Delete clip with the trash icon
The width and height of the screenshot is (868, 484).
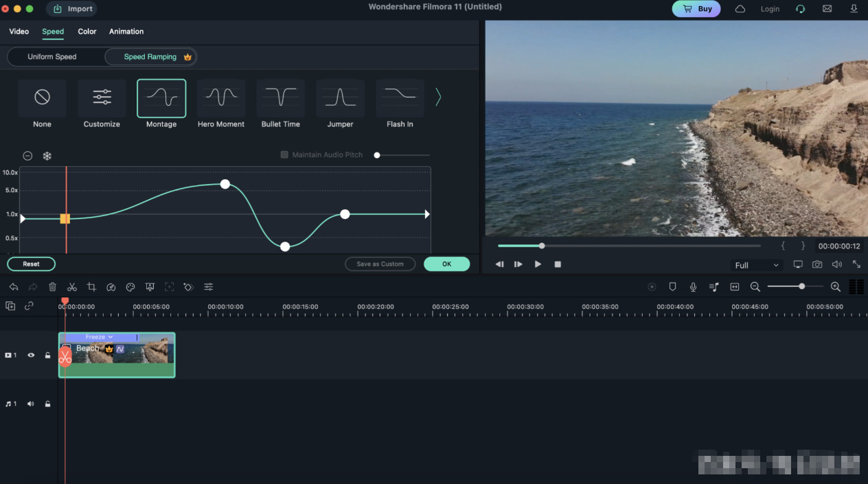pyautogui.click(x=52, y=287)
